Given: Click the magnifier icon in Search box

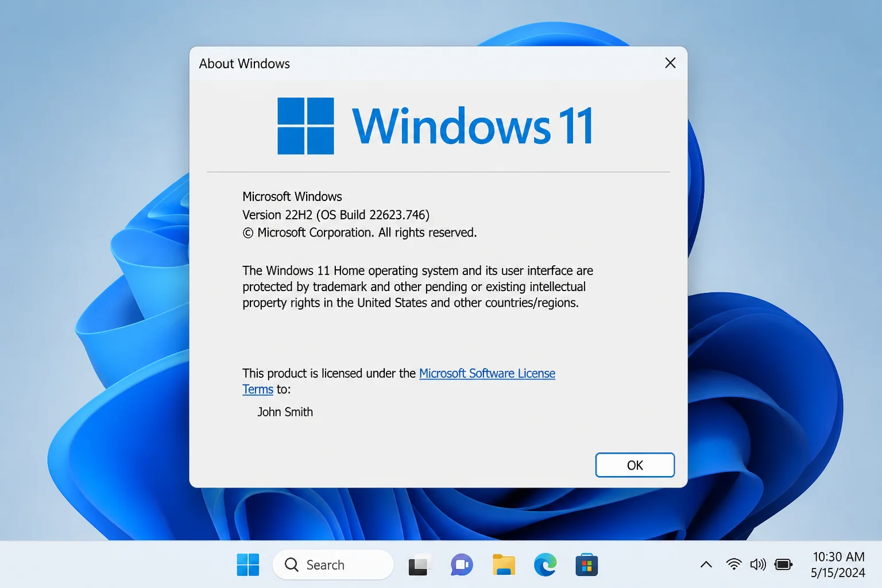Looking at the screenshot, I should 292,565.
